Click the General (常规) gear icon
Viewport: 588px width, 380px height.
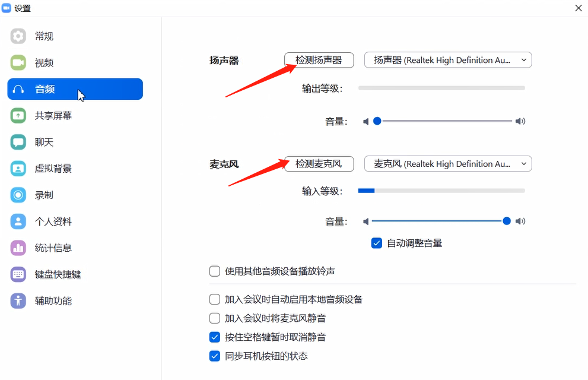pos(18,36)
